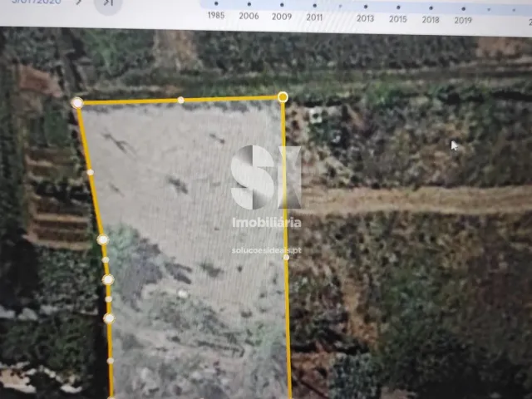The width and height of the screenshot is (532, 399).
Task: Select the uppermost of three clustered left-edge vertices
Action: click(x=102, y=239)
